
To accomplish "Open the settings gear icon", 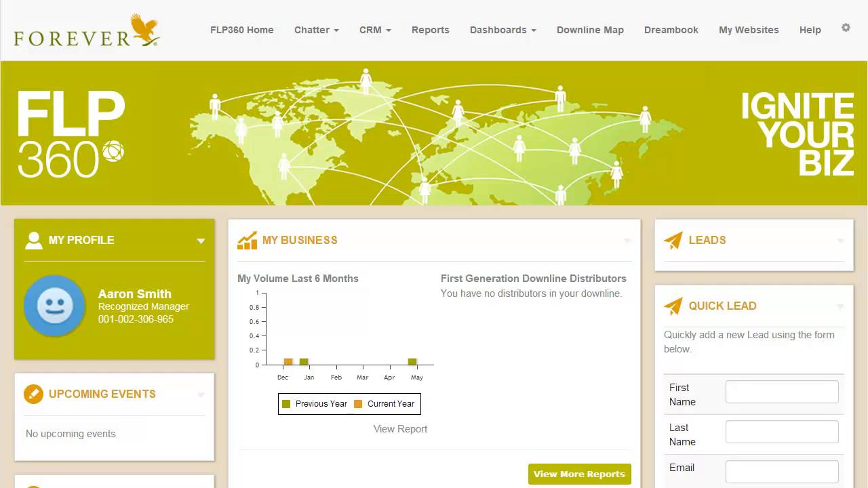I will pos(846,28).
